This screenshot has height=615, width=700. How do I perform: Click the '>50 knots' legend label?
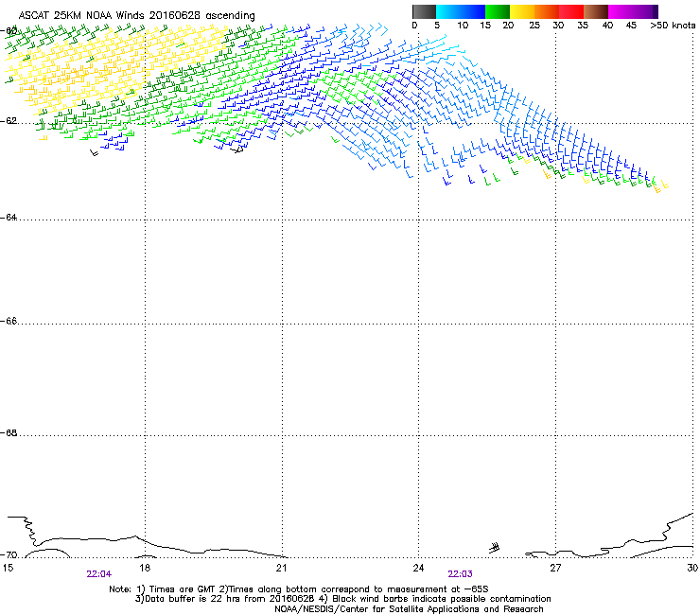[x=673, y=26]
